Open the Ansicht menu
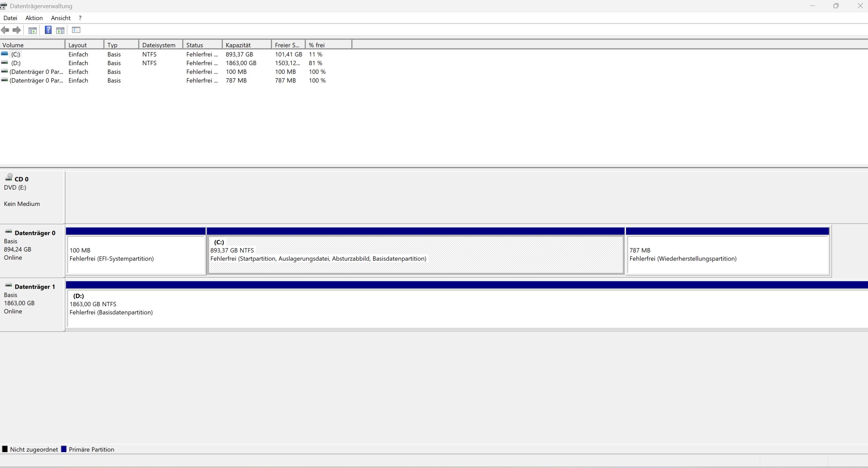868x468 pixels. click(x=61, y=18)
